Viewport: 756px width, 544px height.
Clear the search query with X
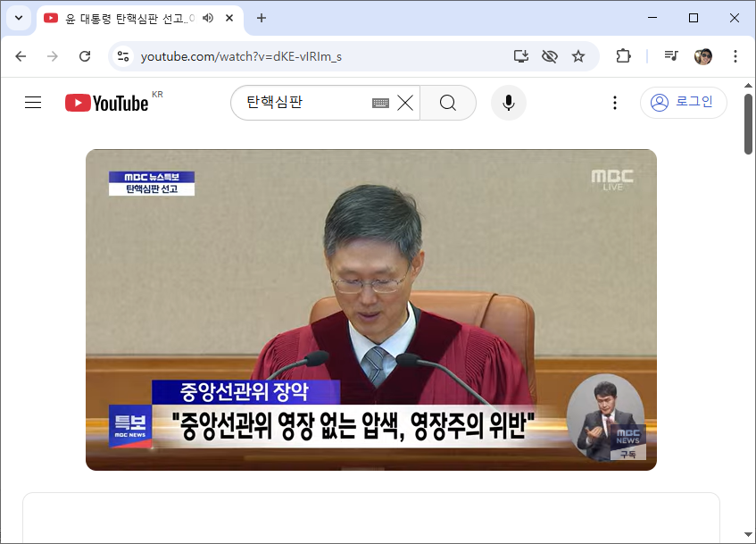(x=405, y=103)
